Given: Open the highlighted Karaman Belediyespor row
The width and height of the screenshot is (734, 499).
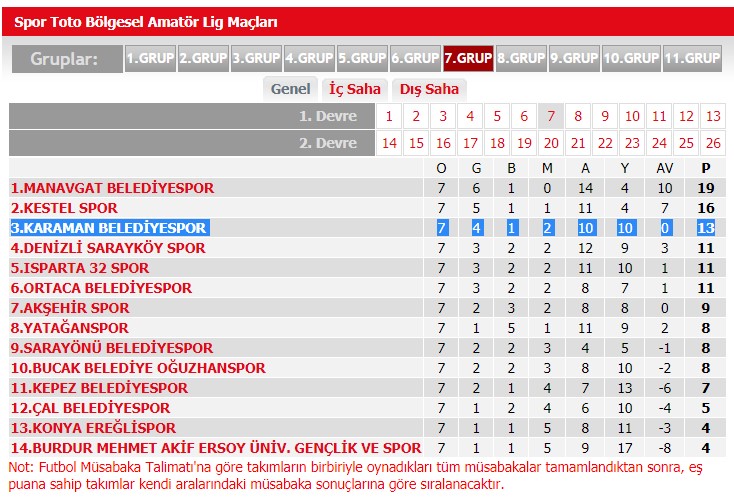Looking at the screenshot, I should click(x=109, y=228).
